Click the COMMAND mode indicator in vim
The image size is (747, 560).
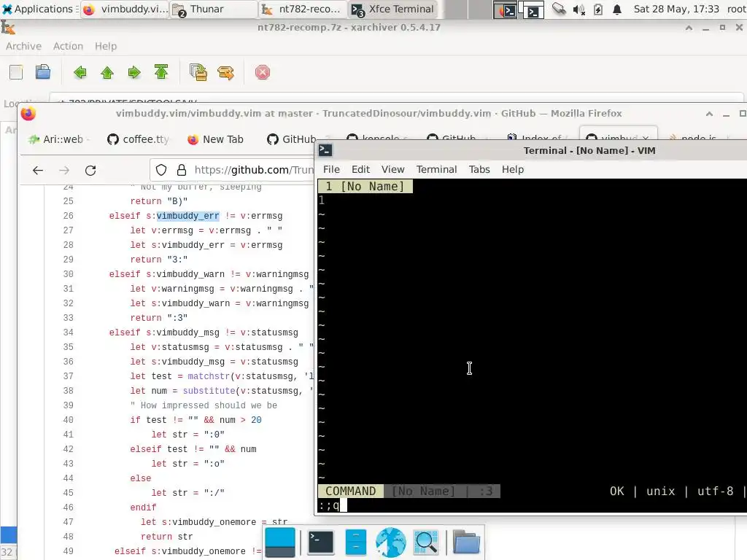[351, 491]
